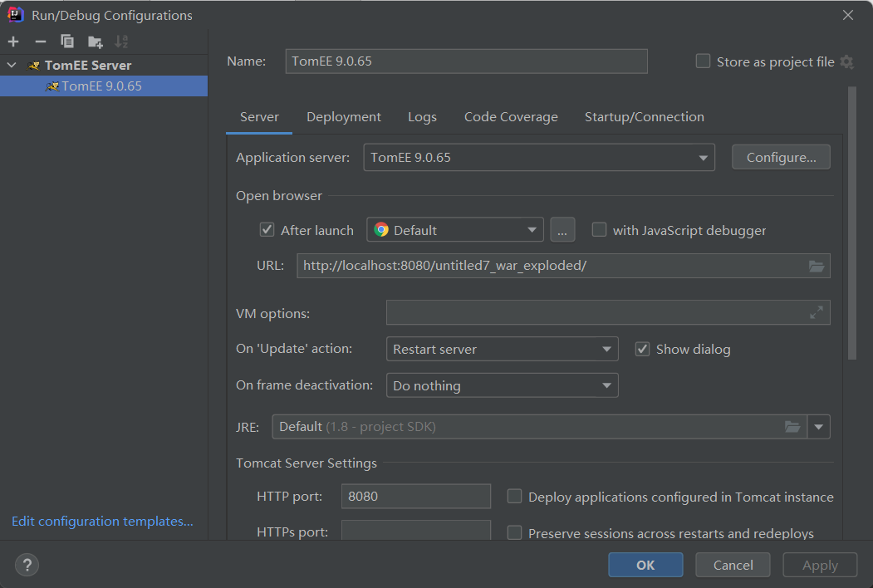Check Deploy applications configured in Tomcat instance
The image size is (873, 588).
pos(514,496)
